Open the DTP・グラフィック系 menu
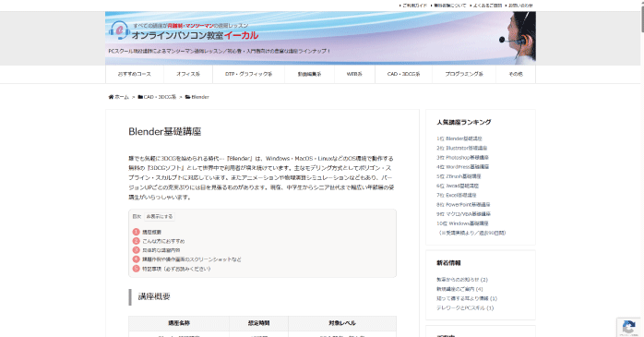Image resolution: width=644 pixels, height=337 pixels. point(248,75)
